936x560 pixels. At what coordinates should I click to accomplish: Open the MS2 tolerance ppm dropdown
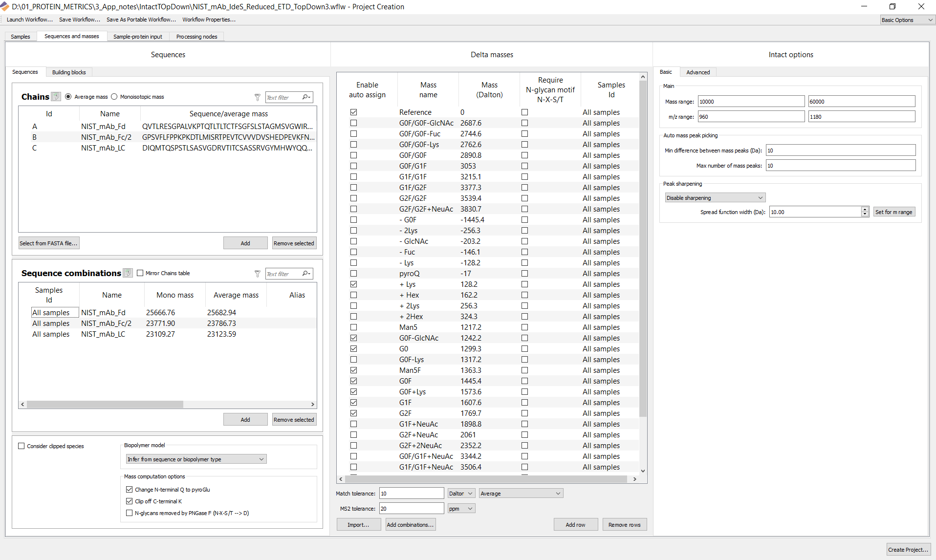461,508
